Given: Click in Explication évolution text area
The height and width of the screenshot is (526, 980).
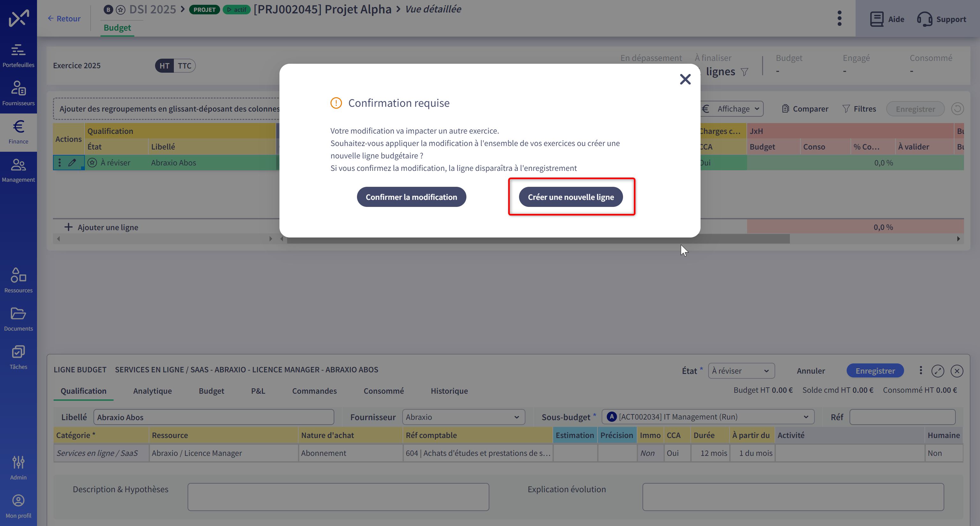Looking at the screenshot, I should 793,497.
